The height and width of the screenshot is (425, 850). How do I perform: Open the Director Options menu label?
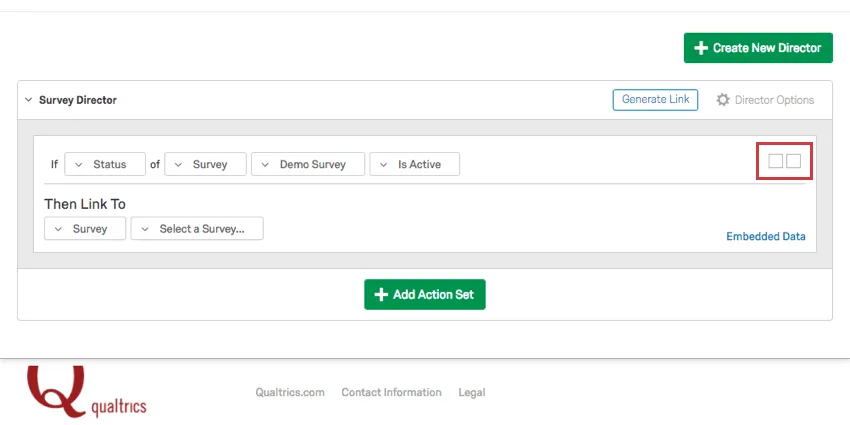(x=774, y=100)
